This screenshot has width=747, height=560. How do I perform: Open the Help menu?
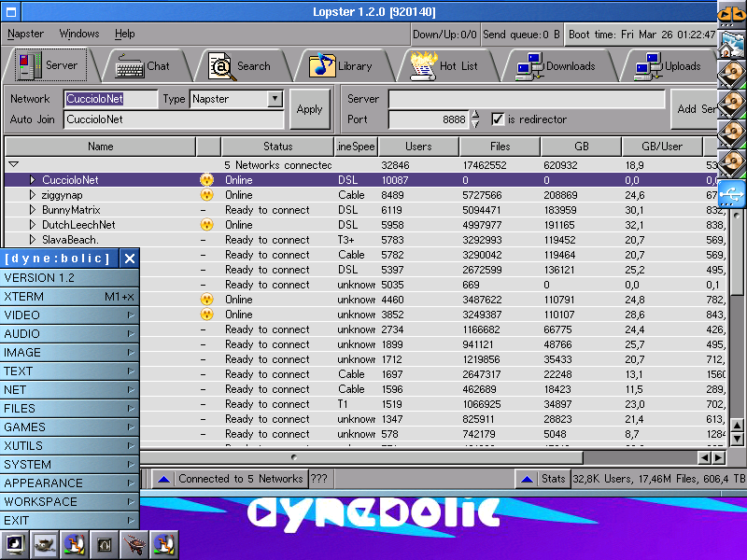[x=125, y=34]
